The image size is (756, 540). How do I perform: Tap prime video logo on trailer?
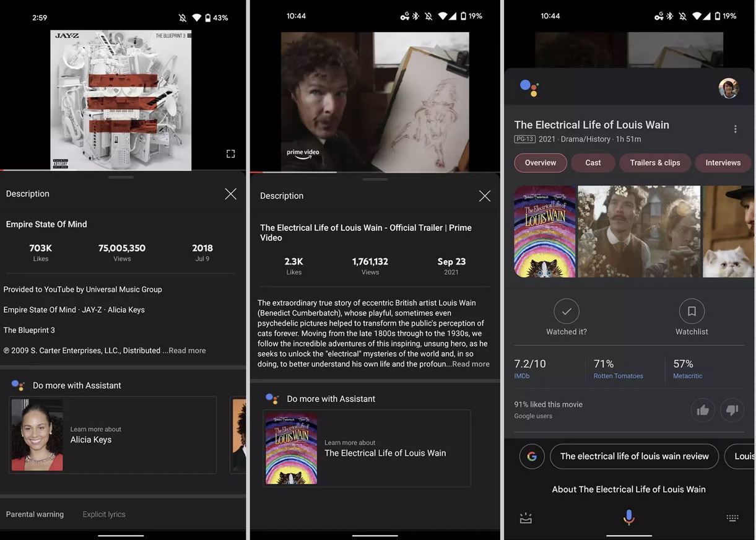[x=303, y=155]
